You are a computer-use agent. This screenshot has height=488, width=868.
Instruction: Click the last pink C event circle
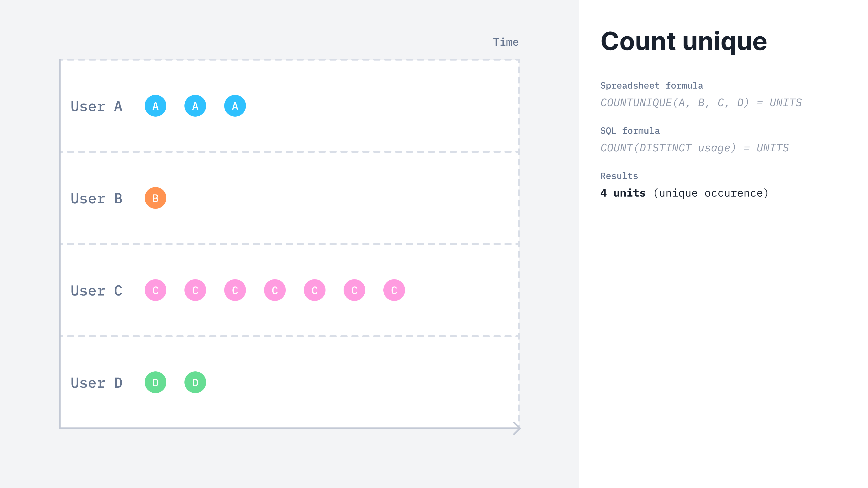[x=394, y=290]
